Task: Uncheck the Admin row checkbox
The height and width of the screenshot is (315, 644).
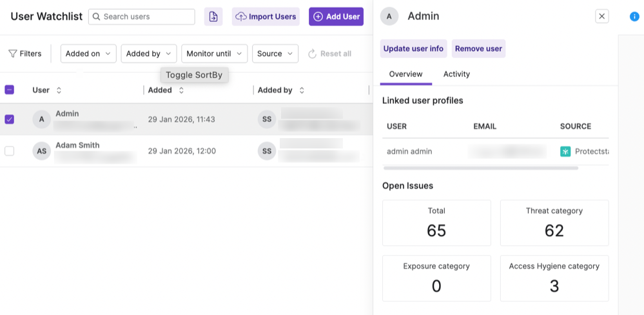Action: (10, 119)
